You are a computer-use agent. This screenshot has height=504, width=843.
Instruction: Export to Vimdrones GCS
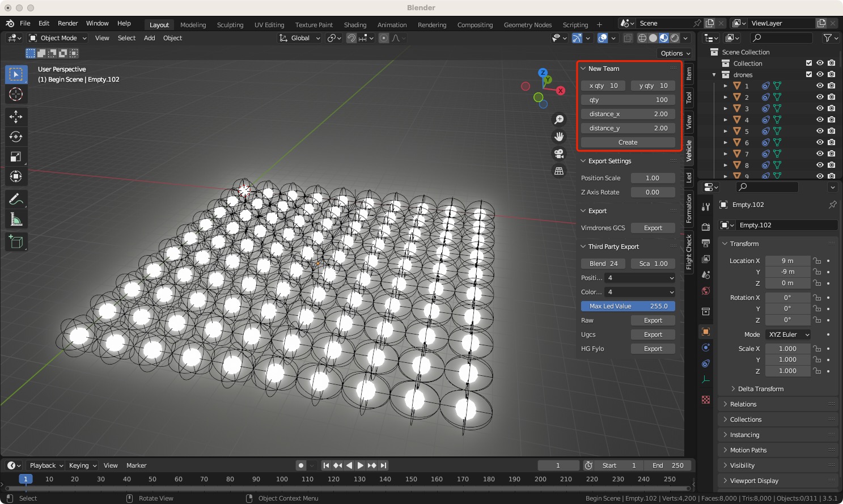(x=653, y=228)
